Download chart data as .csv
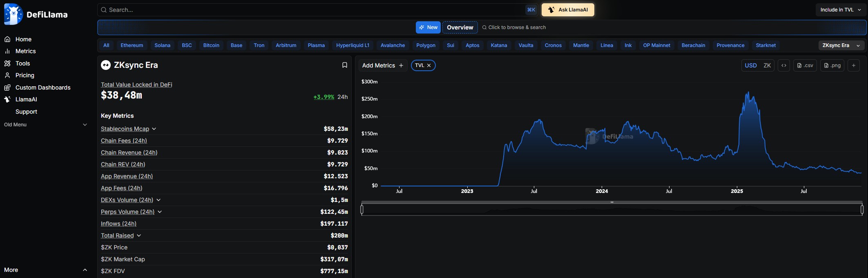 (805, 65)
